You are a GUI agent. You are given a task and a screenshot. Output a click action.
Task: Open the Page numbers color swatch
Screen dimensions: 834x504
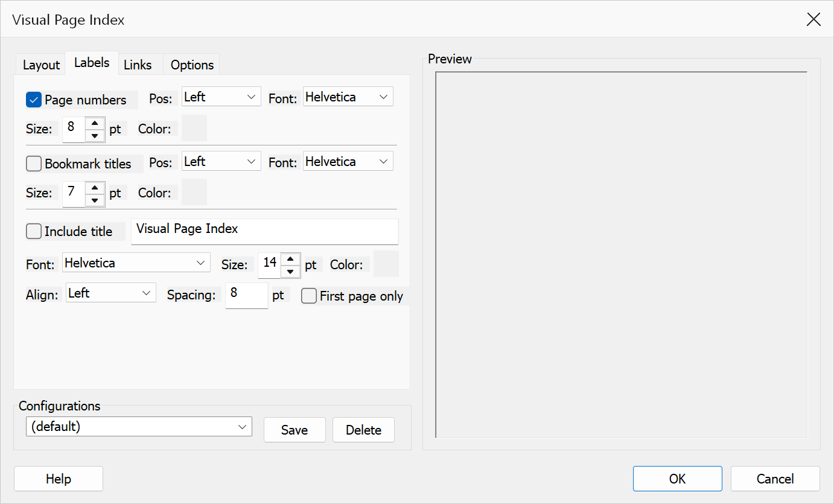coord(194,128)
